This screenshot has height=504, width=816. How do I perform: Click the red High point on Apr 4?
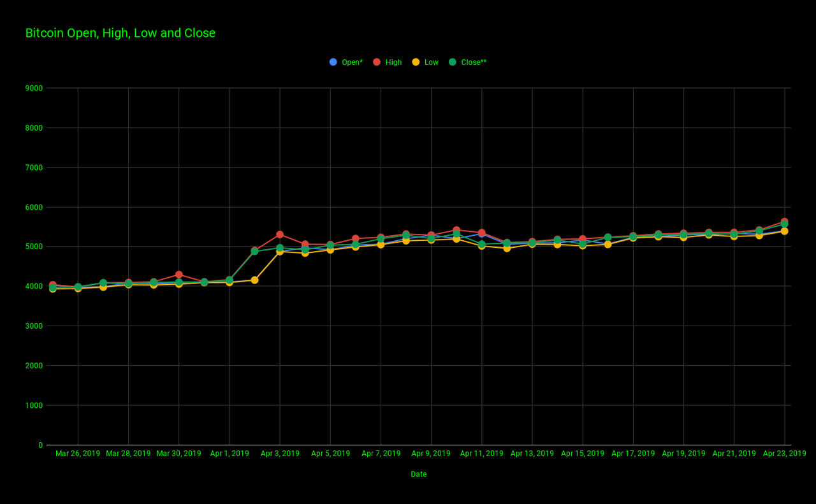coord(305,244)
